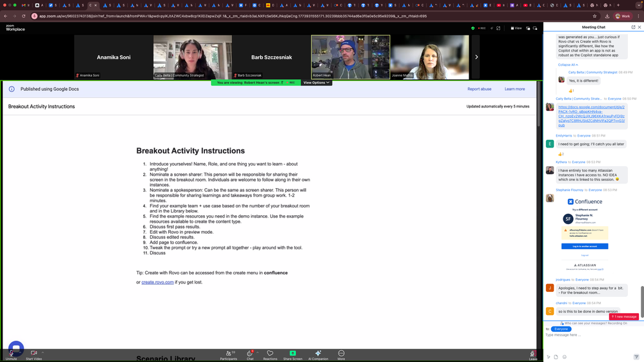Click thumbs-up reaction under 'Yes, it is different!'
The image size is (644, 362).
pos(571,91)
